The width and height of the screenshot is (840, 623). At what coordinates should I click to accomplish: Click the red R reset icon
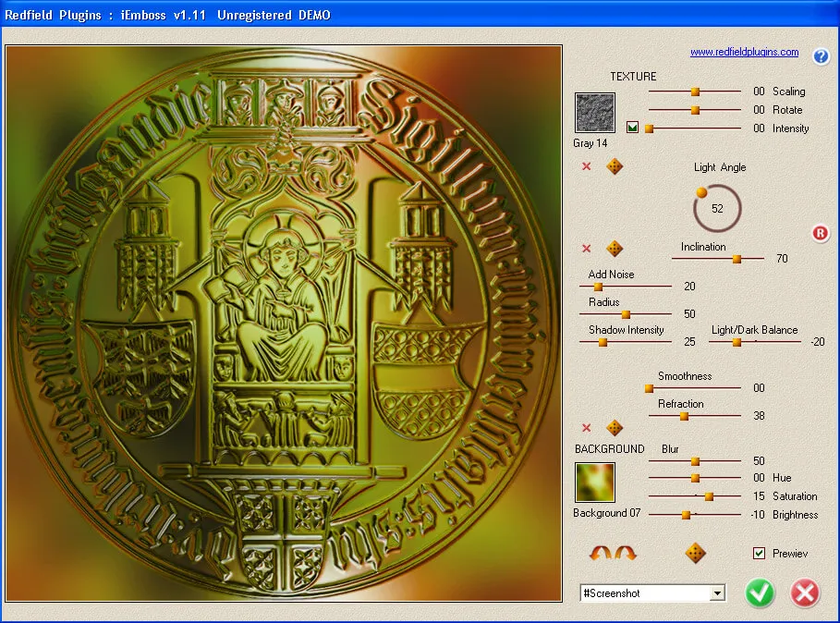coord(821,234)
